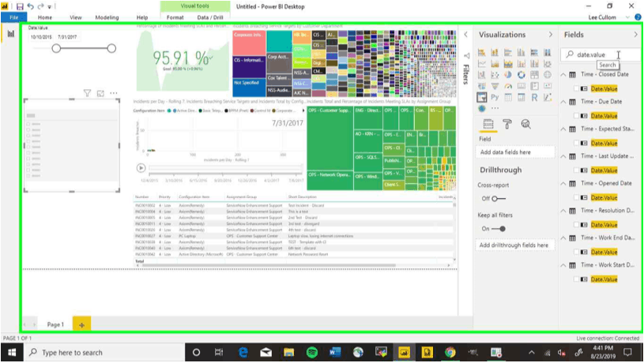Collapse the Time - Closed Date table
The height and width of the screenshot is (363, 644).
pyautogui.click(x=563, y=75)
